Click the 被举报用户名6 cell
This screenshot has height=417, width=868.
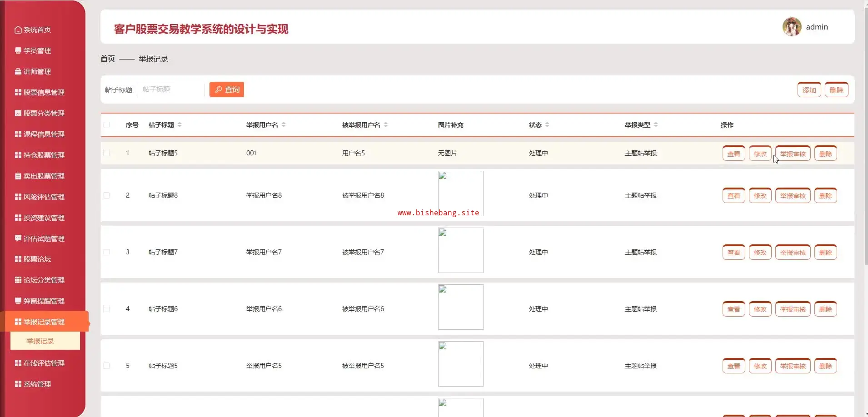tap(363, 309)
